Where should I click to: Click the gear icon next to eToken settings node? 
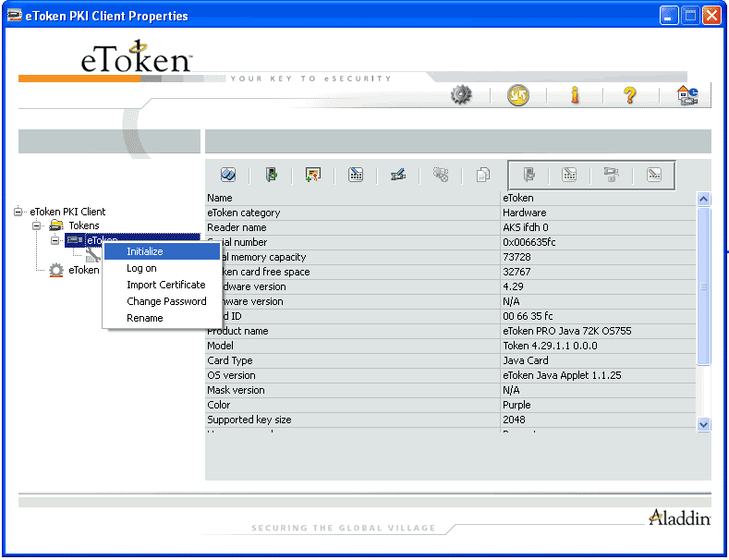tap(56, 270)
